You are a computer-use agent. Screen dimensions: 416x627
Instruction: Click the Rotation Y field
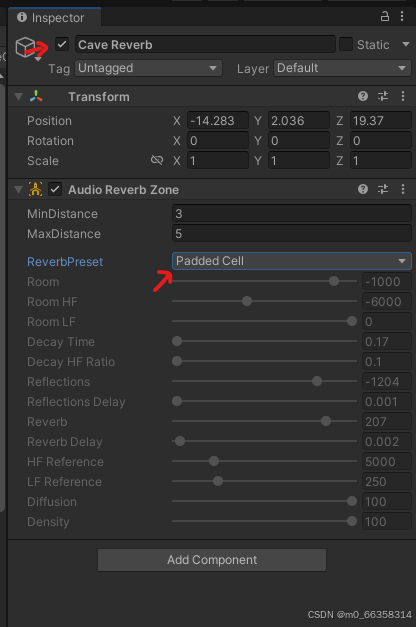click(x=299, y=140)
